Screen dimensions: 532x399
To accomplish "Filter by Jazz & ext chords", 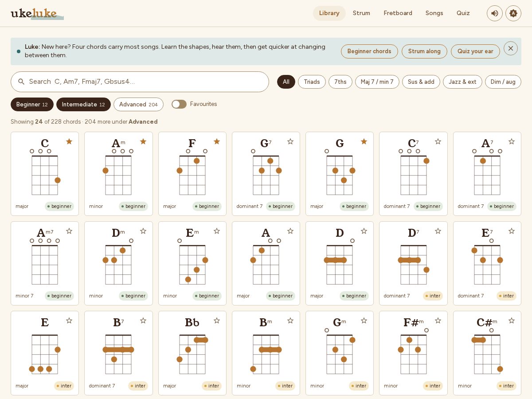I will pyautogui.click(x=462, y=82).
